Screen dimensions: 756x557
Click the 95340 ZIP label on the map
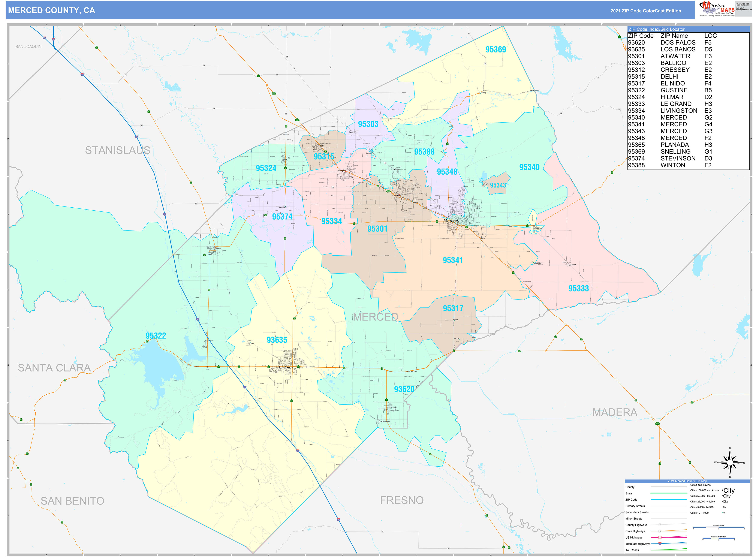tap(529, 167)
